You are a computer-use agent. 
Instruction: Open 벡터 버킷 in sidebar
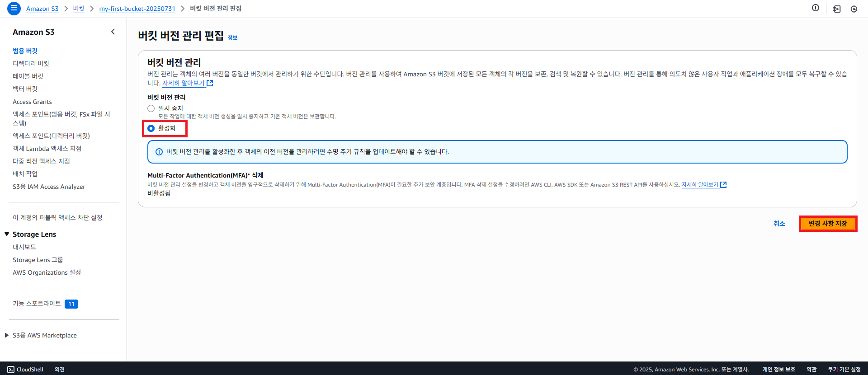pos(25,89)
